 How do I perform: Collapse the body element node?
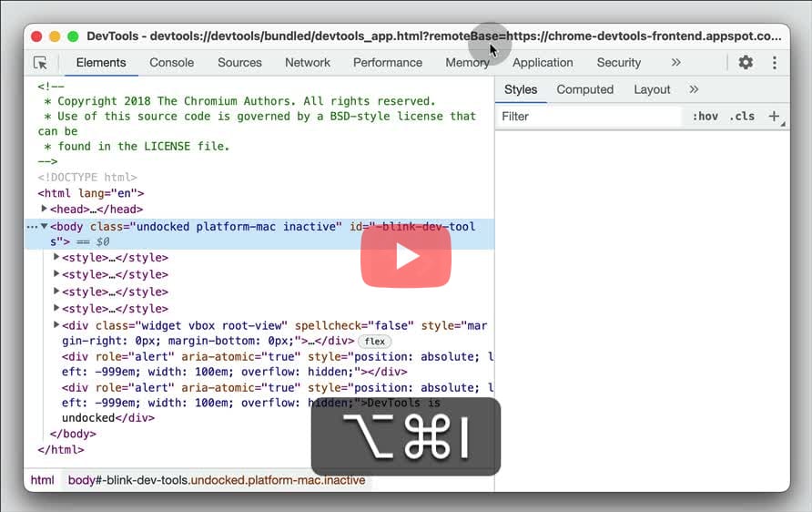tap(44, 226)
